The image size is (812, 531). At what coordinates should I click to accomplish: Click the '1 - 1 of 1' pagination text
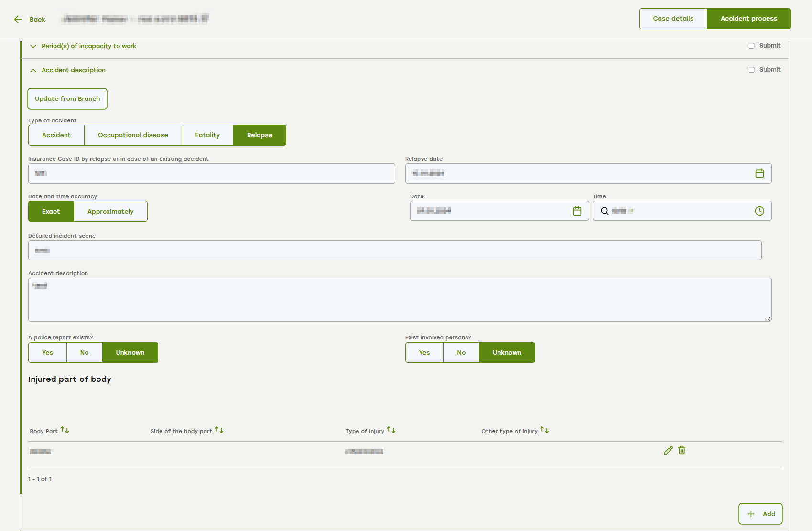(40, 479)
